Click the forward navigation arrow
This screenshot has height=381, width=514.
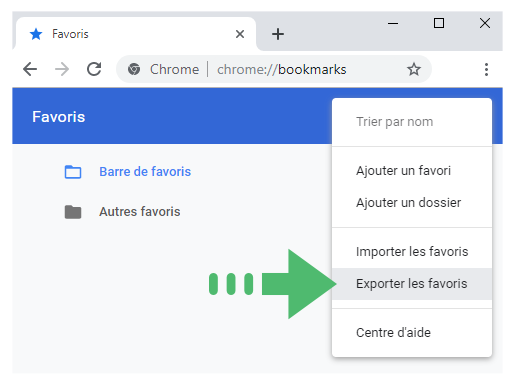point(62,69)
